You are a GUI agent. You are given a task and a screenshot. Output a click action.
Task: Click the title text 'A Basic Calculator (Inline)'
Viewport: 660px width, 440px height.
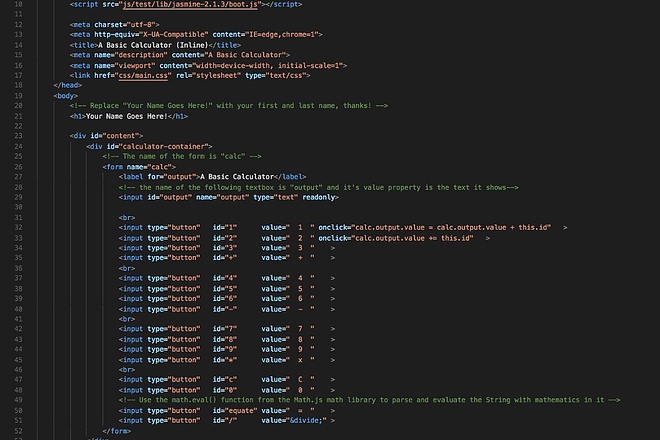[x=153, y=45]
